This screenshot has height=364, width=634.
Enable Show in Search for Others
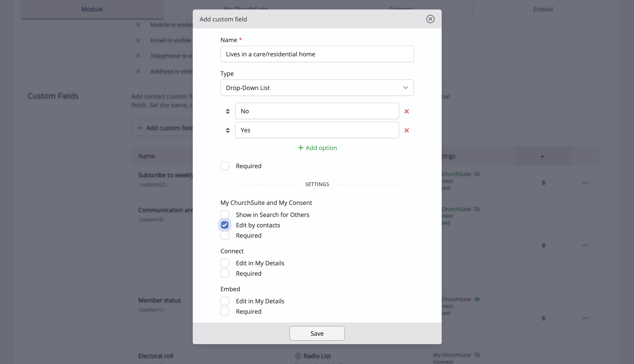(x=225, y=215)
